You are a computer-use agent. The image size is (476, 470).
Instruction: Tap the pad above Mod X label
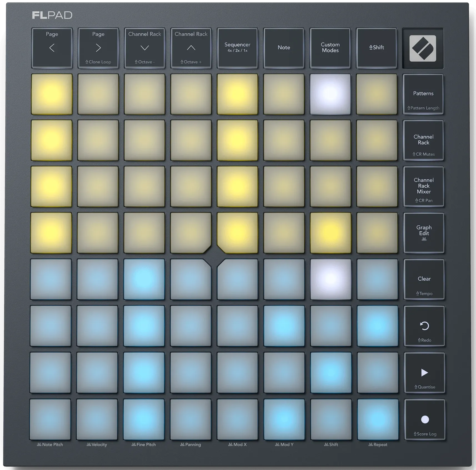coord(237,420)
